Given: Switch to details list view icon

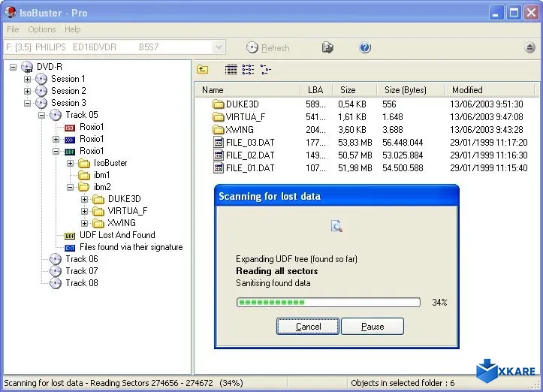Looking at the screenshot, I should click(231, 69).
